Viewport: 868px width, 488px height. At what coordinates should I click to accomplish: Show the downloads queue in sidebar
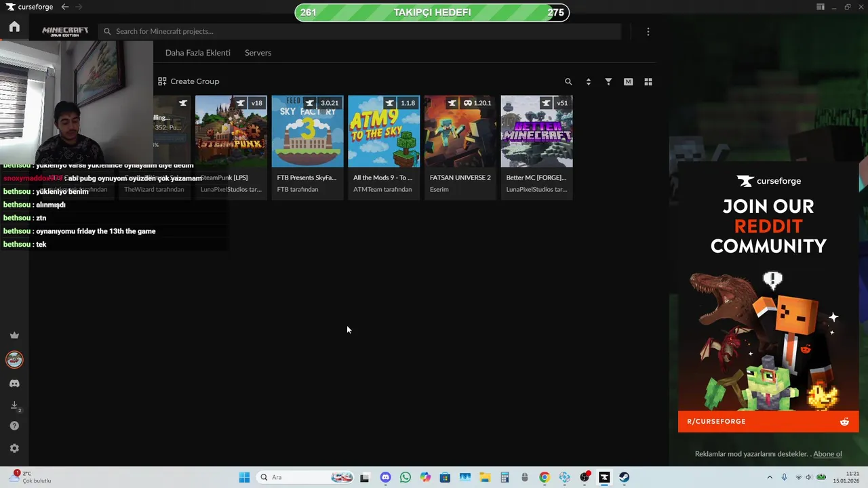click(14, 405)
